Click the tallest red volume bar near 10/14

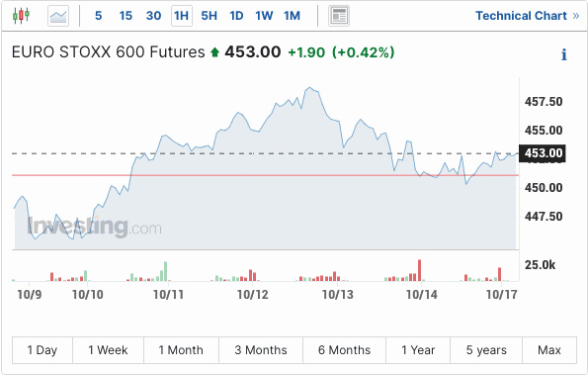point(420,270)
